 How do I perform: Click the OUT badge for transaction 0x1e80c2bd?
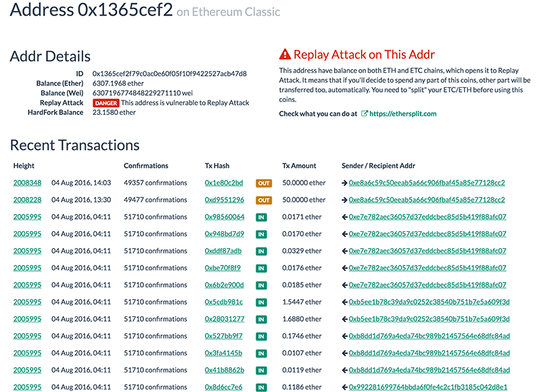point(264,183)
